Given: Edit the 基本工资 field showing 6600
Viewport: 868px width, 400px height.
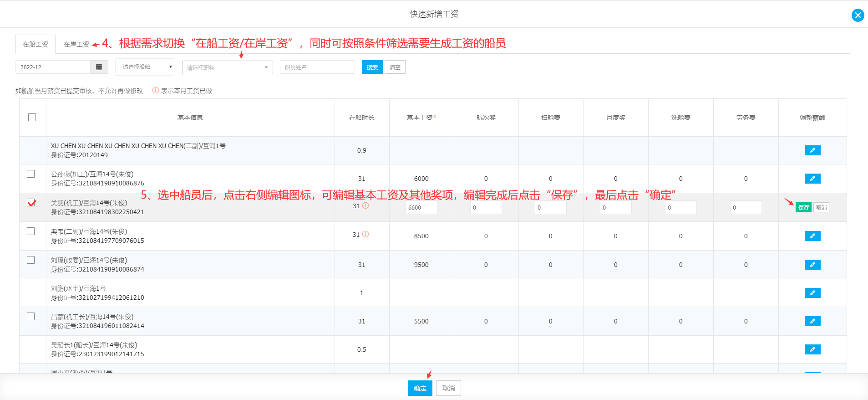Looking at the screenshot, I should coord(421,207).
